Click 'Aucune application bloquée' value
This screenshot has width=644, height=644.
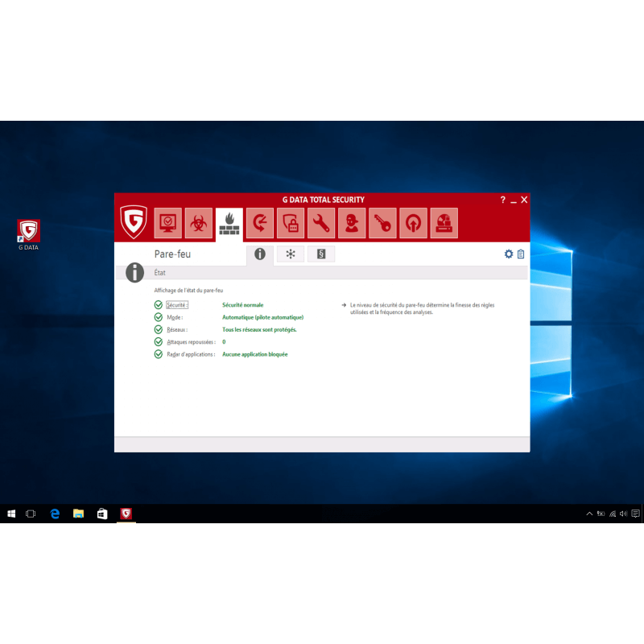254,354
